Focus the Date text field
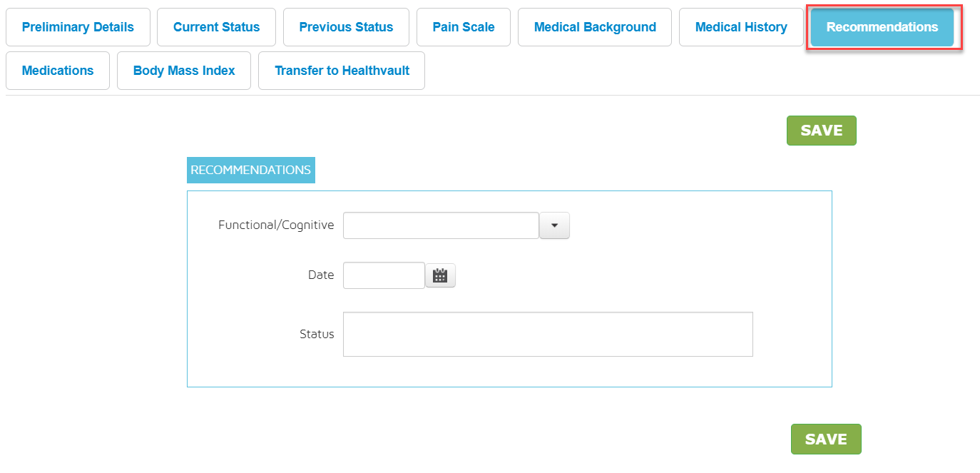This screenshot has width=980, height=473. click(384, 275)
